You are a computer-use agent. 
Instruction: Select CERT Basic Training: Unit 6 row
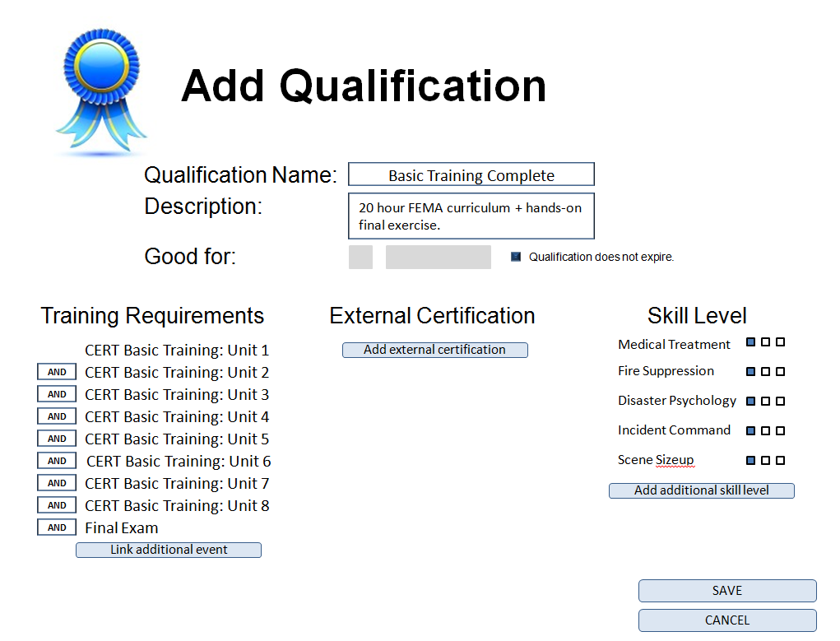(x=179, y=462)
